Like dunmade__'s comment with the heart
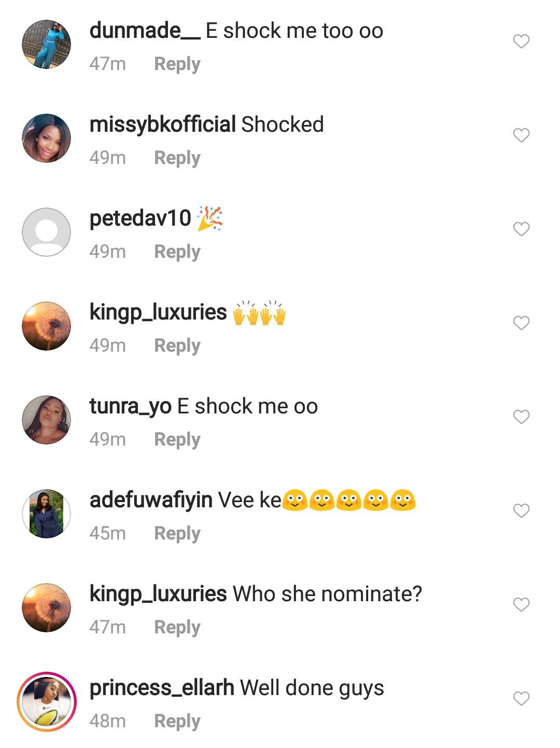 (x=521, y=41)
